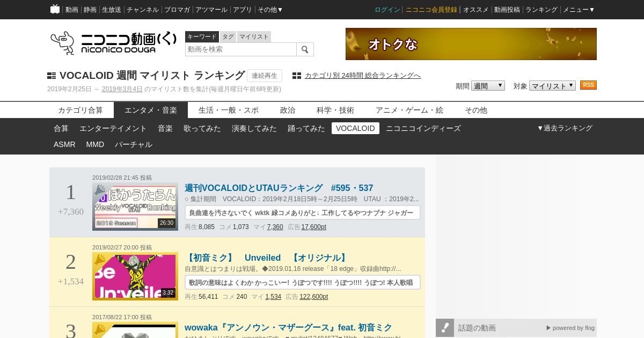Click 17,600pt advertisement points link
Image resolution: width=644 pixels, height=338 pixels.
tap(314, 227)
